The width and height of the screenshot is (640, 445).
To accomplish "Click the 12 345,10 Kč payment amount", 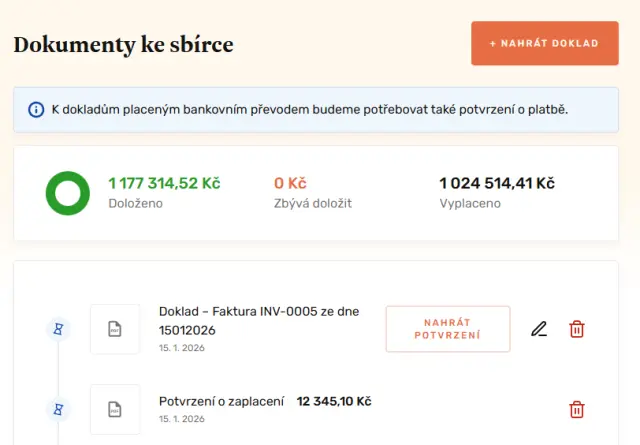I will coord(334,401).
